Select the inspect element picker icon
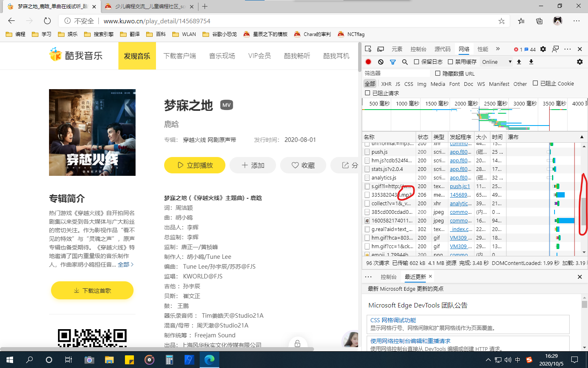 click(x=368, y=49)
